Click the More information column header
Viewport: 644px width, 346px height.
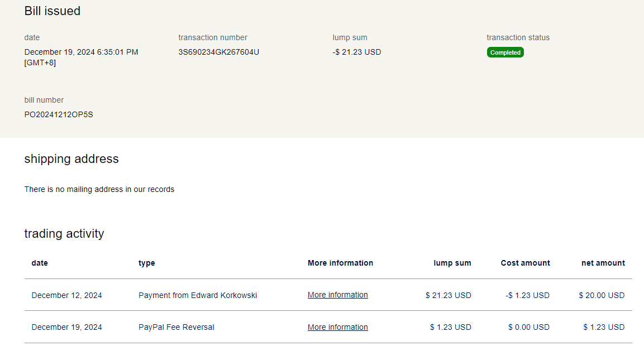pyautogui.click(x=340, y=263)
